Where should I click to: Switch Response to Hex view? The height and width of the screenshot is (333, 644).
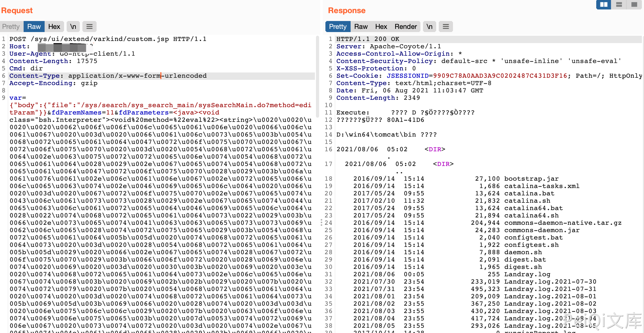(381, 27)
